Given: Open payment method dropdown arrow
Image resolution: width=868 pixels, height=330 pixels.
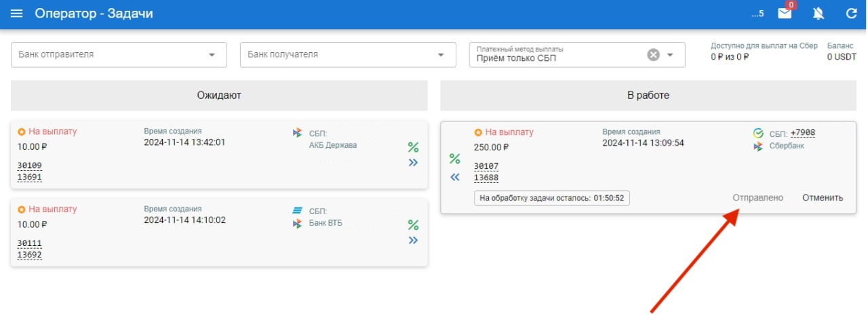Looking at the screenshot, I should 671,55.
